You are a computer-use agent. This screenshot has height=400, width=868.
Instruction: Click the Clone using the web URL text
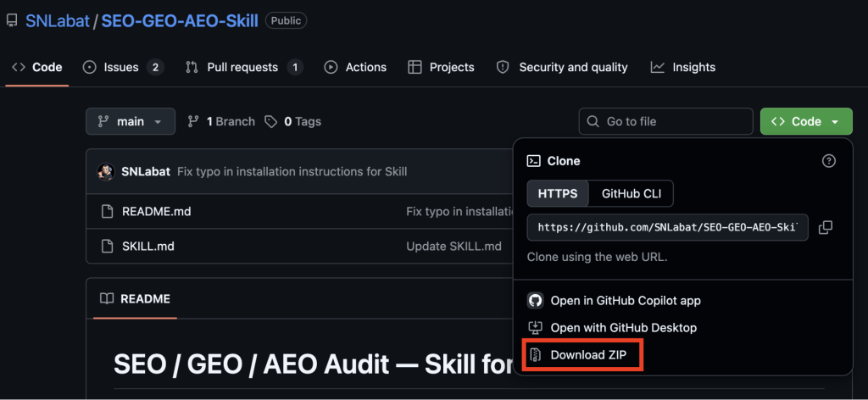[598, 258]
